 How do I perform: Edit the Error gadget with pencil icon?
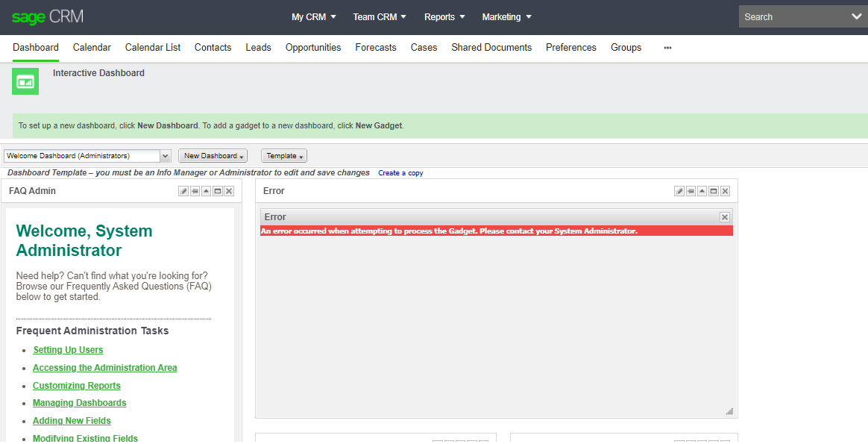click(x=679, y=191)
